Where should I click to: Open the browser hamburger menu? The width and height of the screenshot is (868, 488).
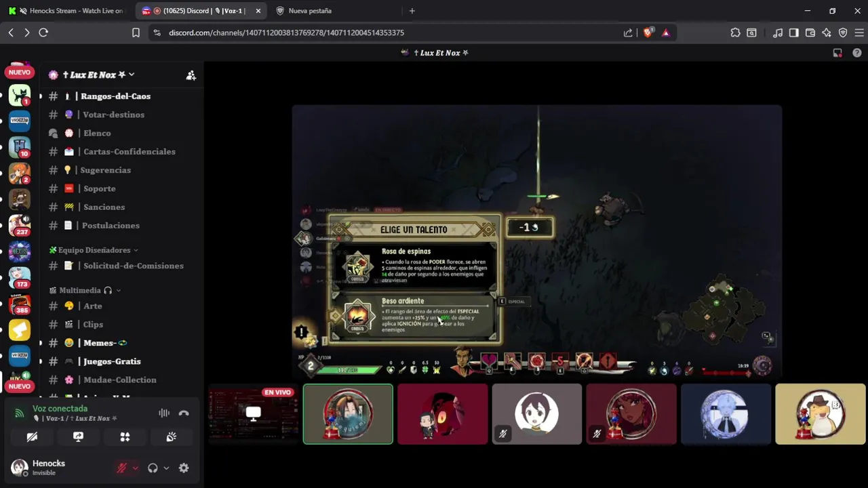click(x=859, y=33)
